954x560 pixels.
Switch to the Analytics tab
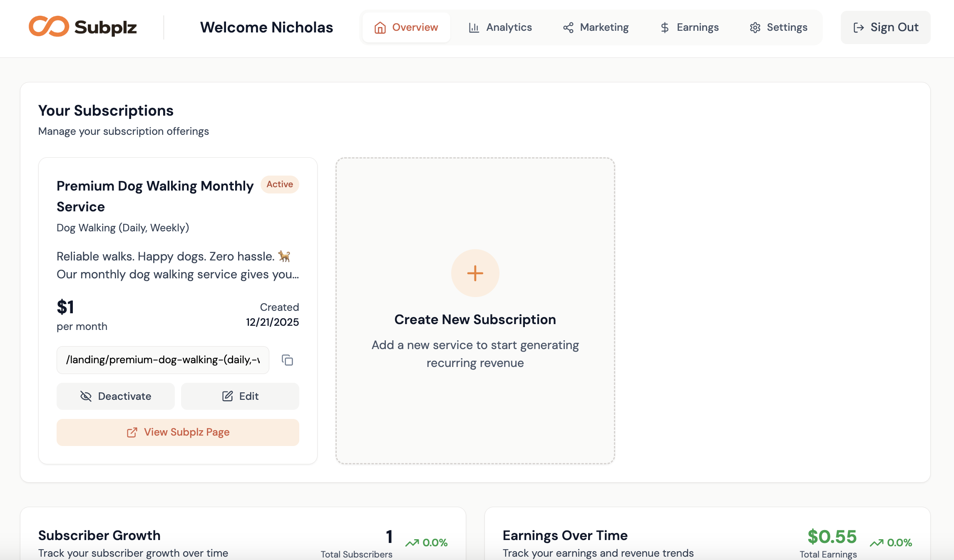click(x=500, y=27)
